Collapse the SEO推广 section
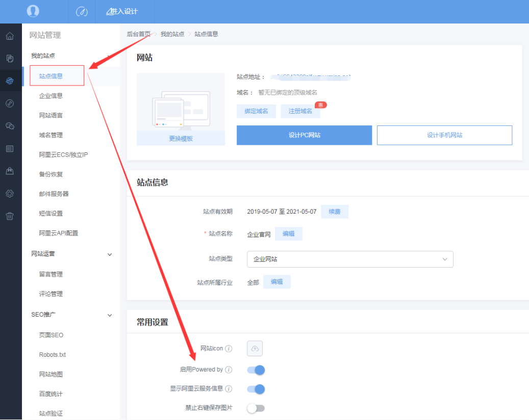The height and width of the screenshot is (420, 529). tap(110, 316)
